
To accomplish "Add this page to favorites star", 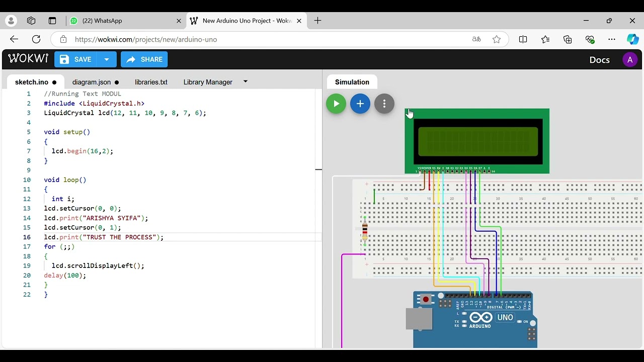I will click(497, 39).
